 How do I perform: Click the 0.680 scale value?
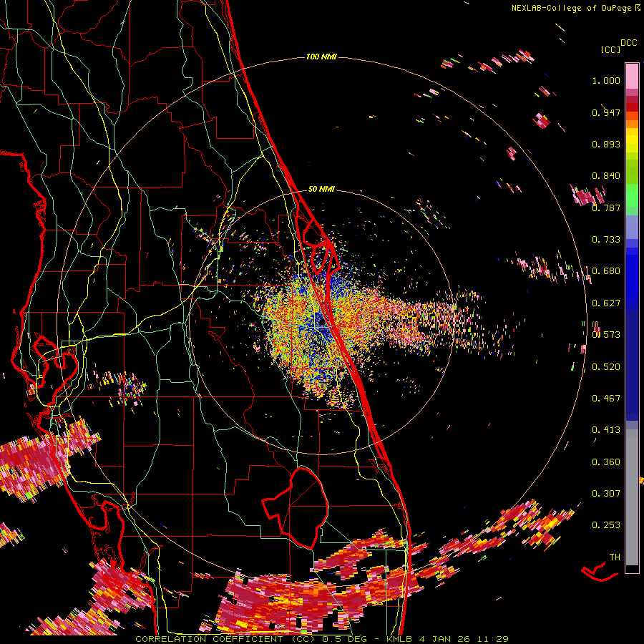[x=606, y=271]
